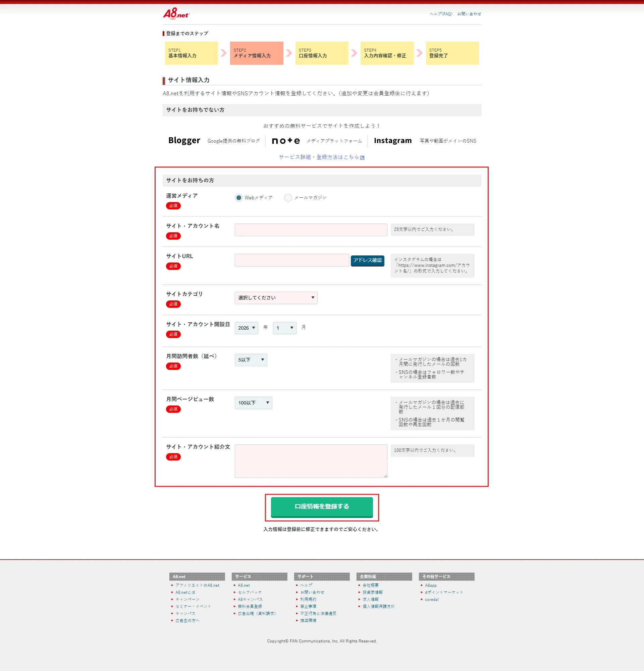
Task: Open the 2026 year dropdown
Action: 246,328
